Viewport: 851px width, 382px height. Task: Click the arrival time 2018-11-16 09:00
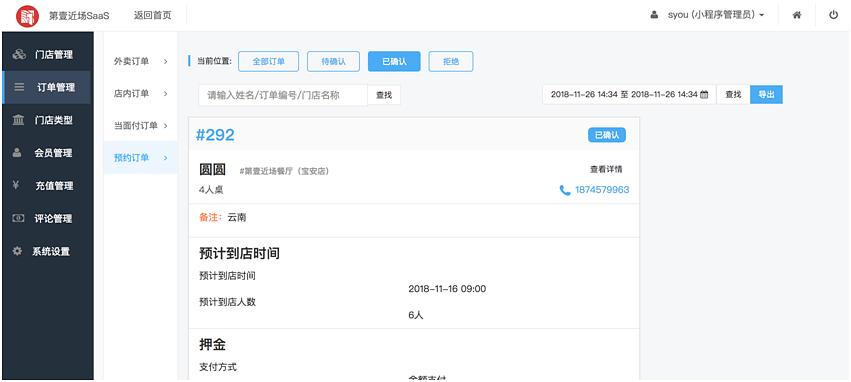click(447, 289)
